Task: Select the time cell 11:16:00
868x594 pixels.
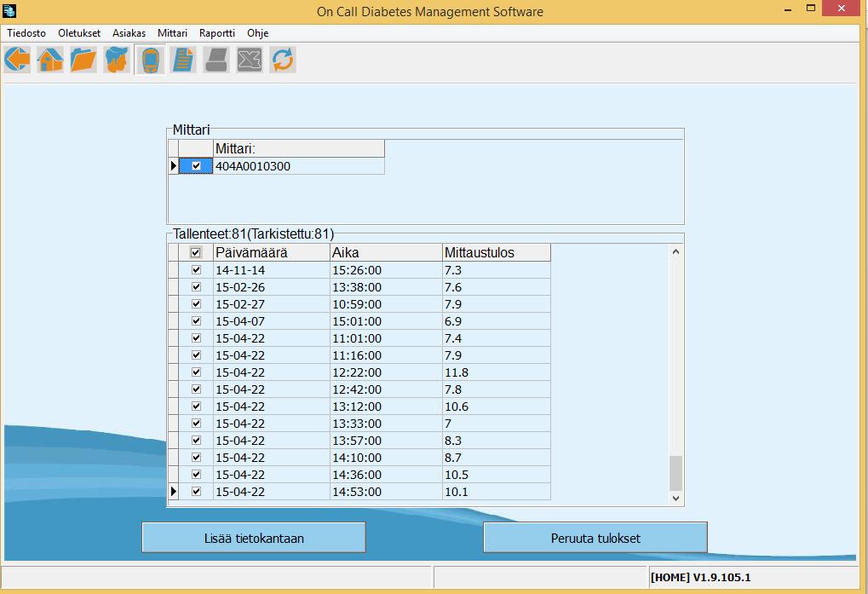Action: tap(386, 355)
